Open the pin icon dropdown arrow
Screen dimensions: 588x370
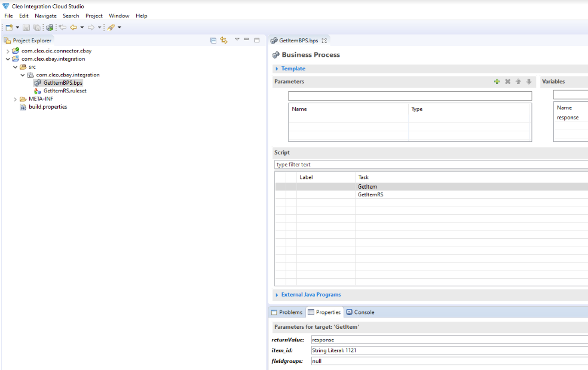[x=120, y=27]
